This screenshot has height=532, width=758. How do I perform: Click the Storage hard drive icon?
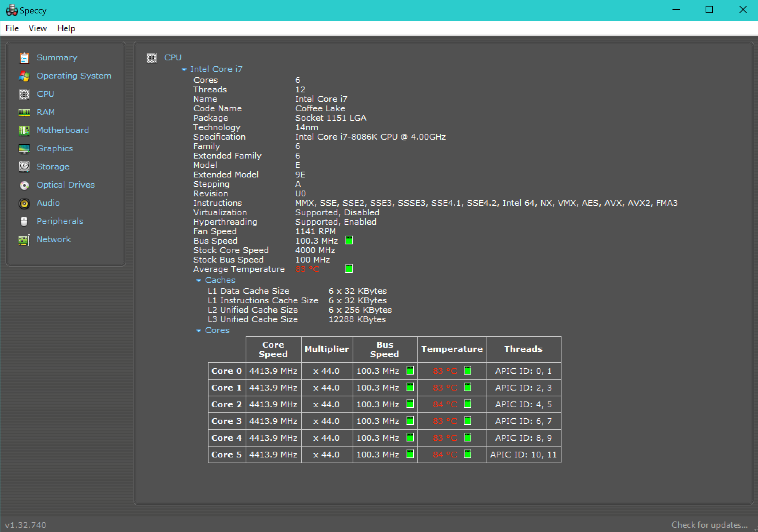24,167
